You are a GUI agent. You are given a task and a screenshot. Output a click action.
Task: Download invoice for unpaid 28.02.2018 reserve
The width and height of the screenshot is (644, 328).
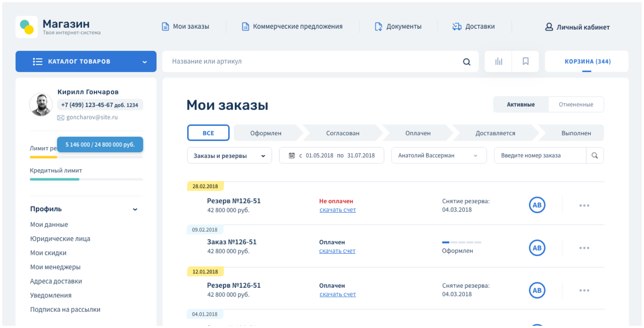coord(337,210)
